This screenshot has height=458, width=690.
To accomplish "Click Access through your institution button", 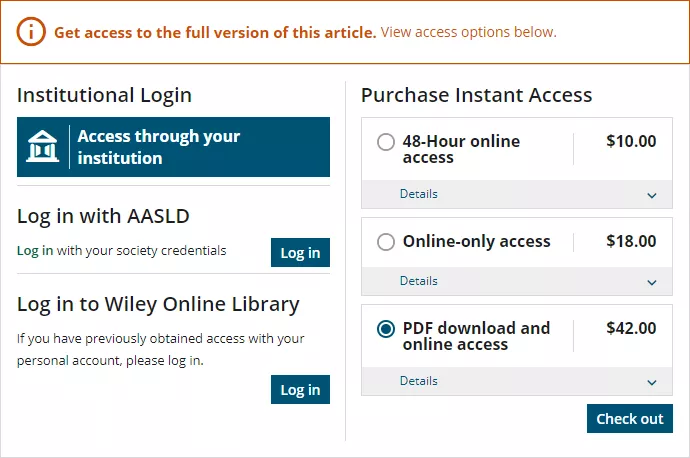I will 173,147.
